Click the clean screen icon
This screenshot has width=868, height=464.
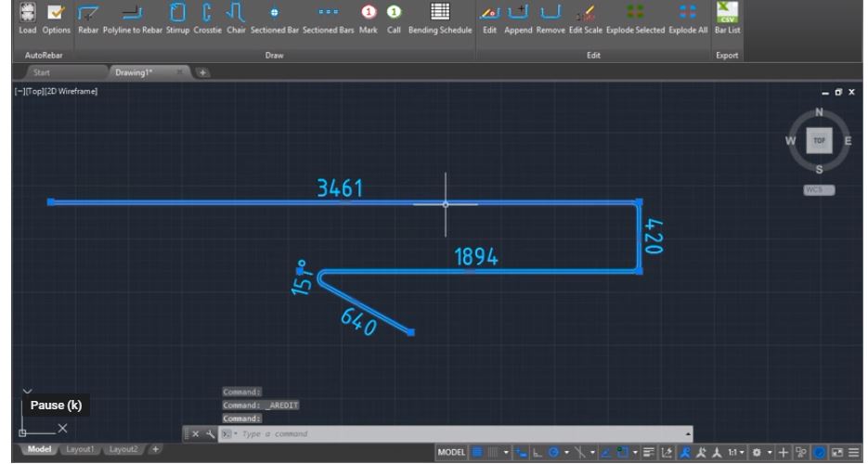pos(837,452)
